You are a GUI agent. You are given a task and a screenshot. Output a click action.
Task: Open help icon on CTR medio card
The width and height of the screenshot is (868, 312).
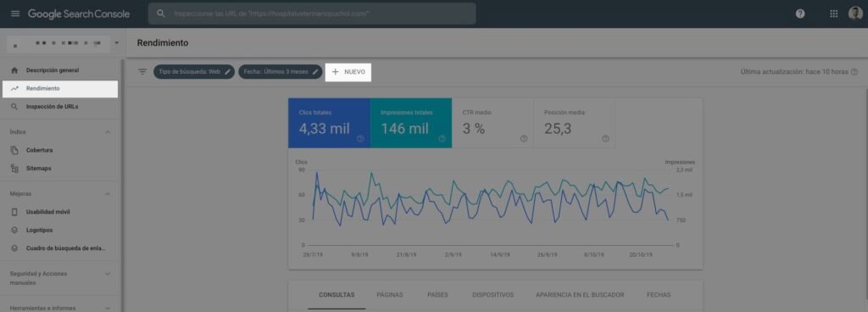(524, 139)
